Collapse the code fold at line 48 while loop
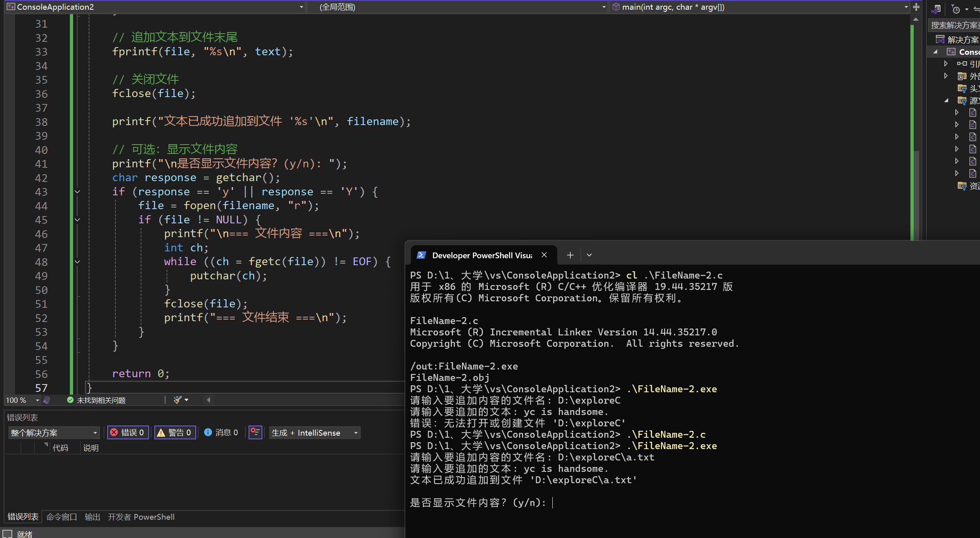Image resolution: width=980 pixels, height=538 pixels. 77,262
